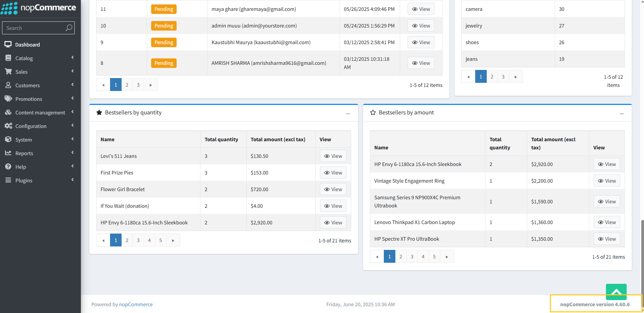Collapse the Bestsellers by quantity panel
Screen dimensions: 644x313
pyautogui.click(x=348, y=114)
